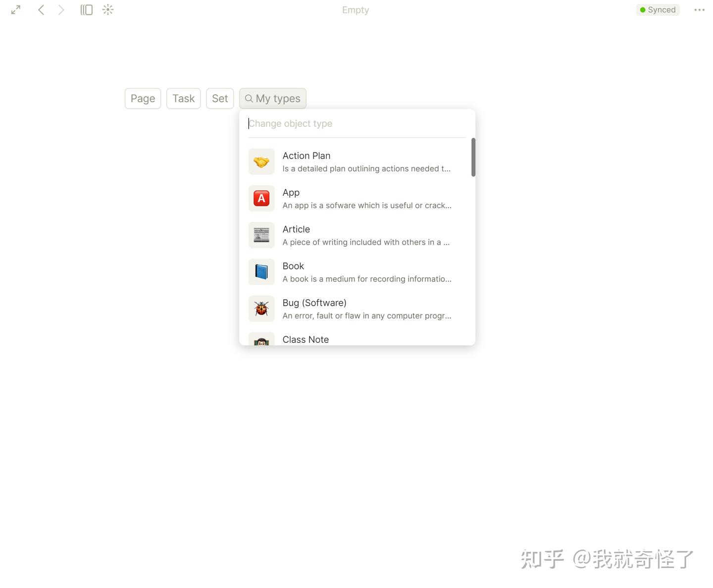Select Article from the type list
Viewport: 713px width, 588px height.
point(357,235)
